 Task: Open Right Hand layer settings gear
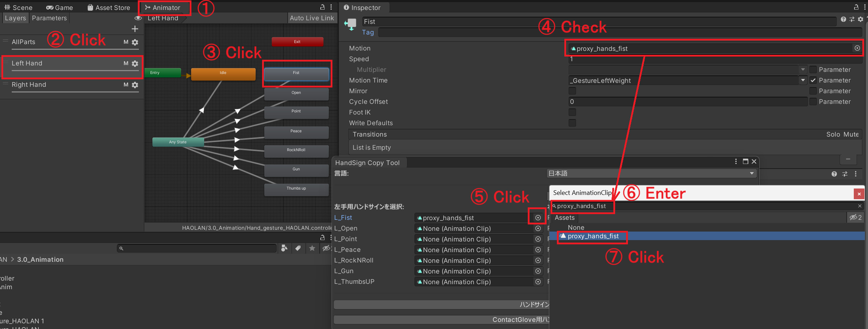coord(135,85)
